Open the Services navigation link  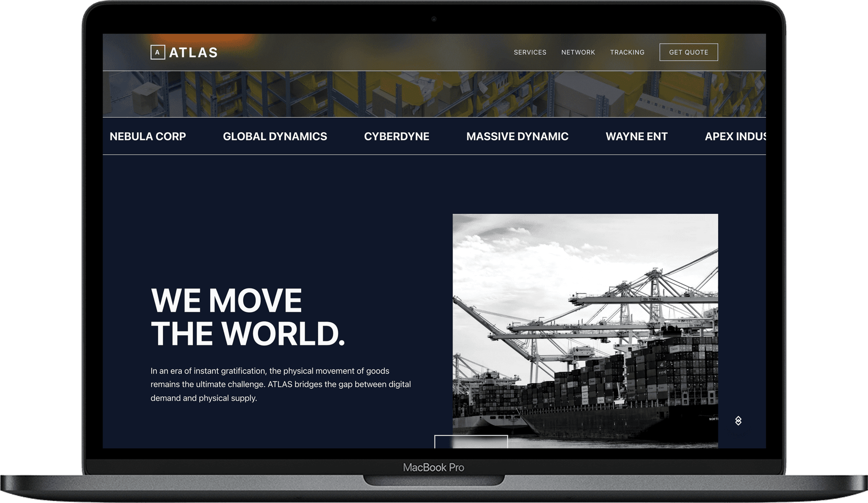pos(530,52)
